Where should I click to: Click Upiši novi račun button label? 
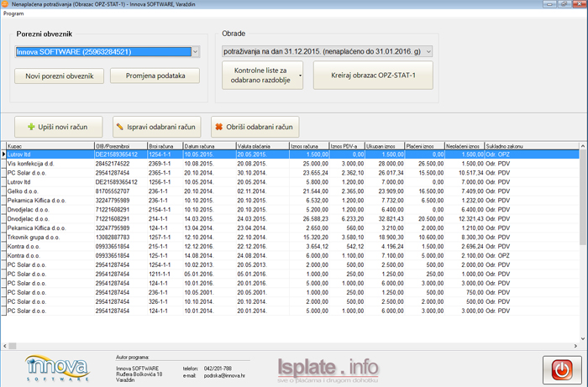click(63, 127)
